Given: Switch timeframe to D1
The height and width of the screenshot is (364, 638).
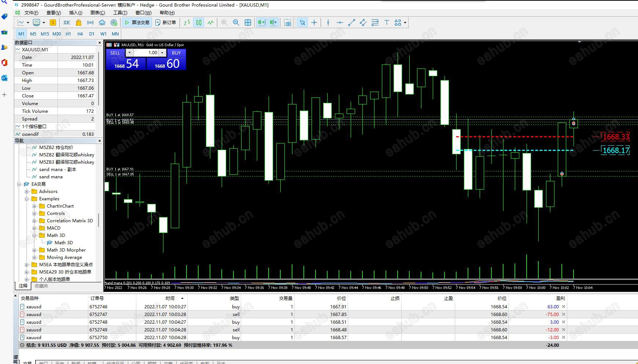Looking at the screenshot, I should click(92, 34).
